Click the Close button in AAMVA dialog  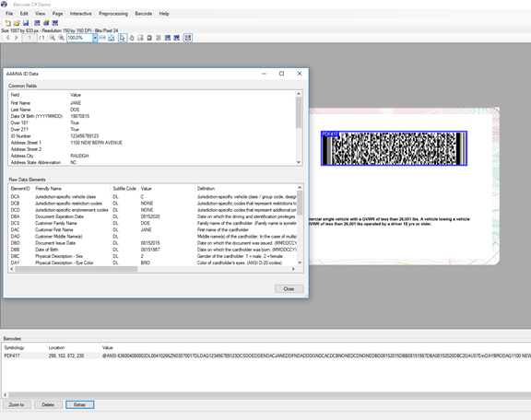point(289,288)
